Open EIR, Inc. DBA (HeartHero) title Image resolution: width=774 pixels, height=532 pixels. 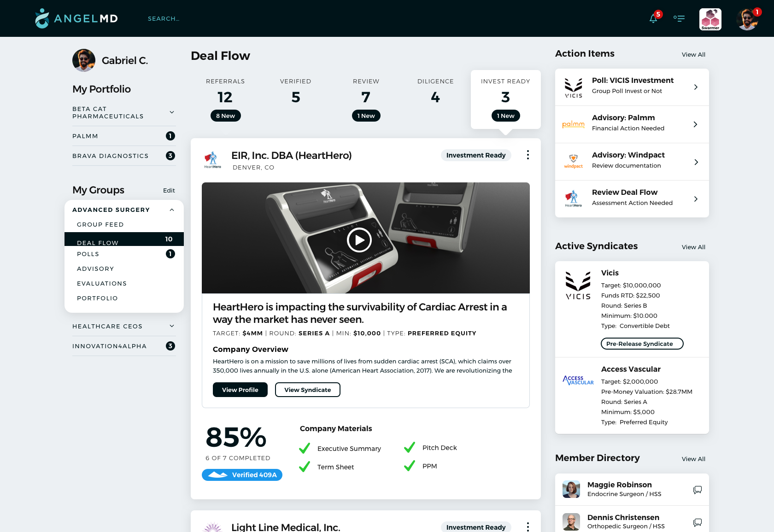tap(292, 155)
